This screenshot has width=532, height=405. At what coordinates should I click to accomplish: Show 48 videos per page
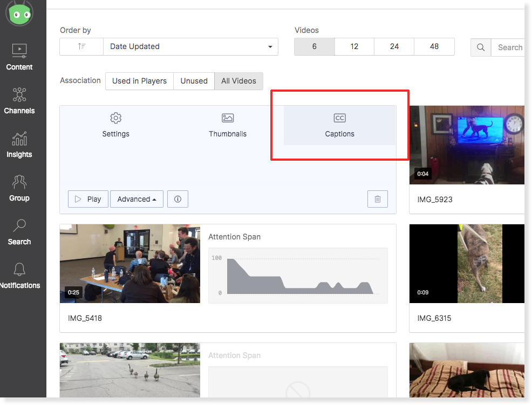pos(434,46)
